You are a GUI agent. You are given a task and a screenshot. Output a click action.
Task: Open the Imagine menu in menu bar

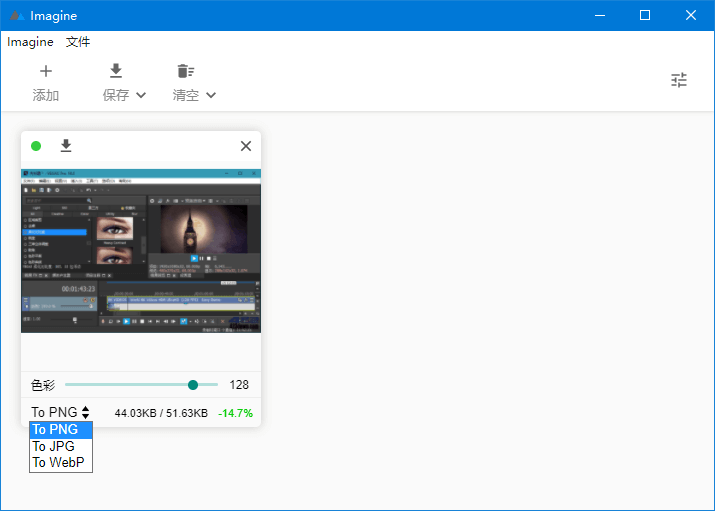(30, 42)
